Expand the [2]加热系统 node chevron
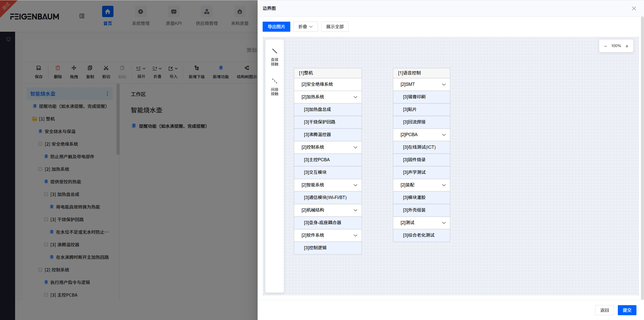Viewport: 644px width, 320px height. [355, 97]
